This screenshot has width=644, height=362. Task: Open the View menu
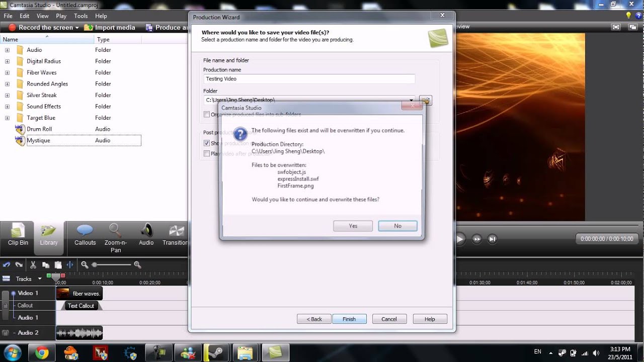coord(42,16)
